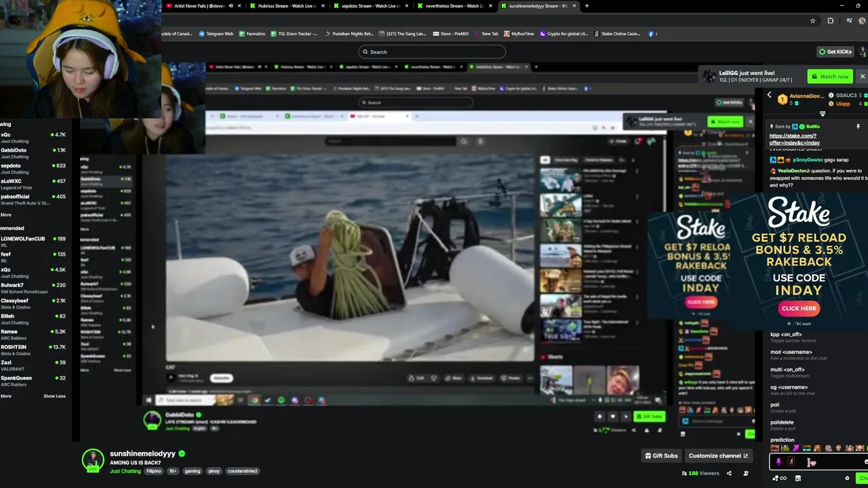Open xQc Just Chatting channel in sidebar
Image resolution: width=868 pixels, height=488 pixels.
(34, 138)
